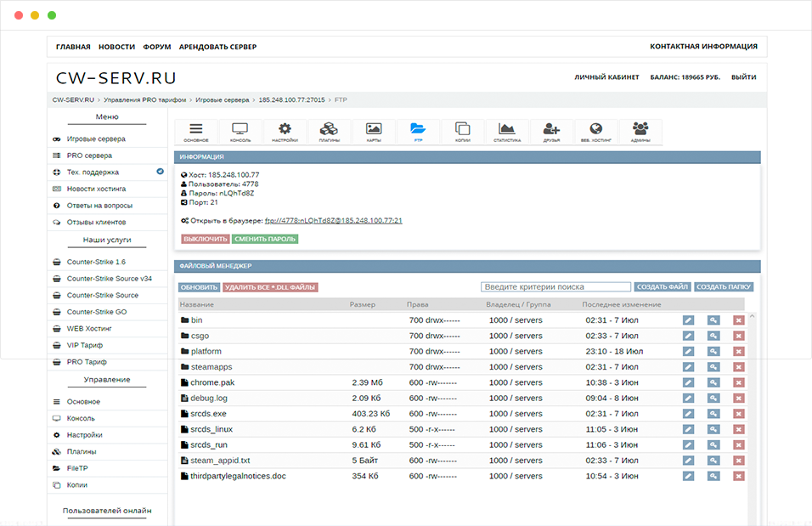Click the pencil edit icon for chrome.pak
Screen dimensions: 812x526
coord(688,382)
